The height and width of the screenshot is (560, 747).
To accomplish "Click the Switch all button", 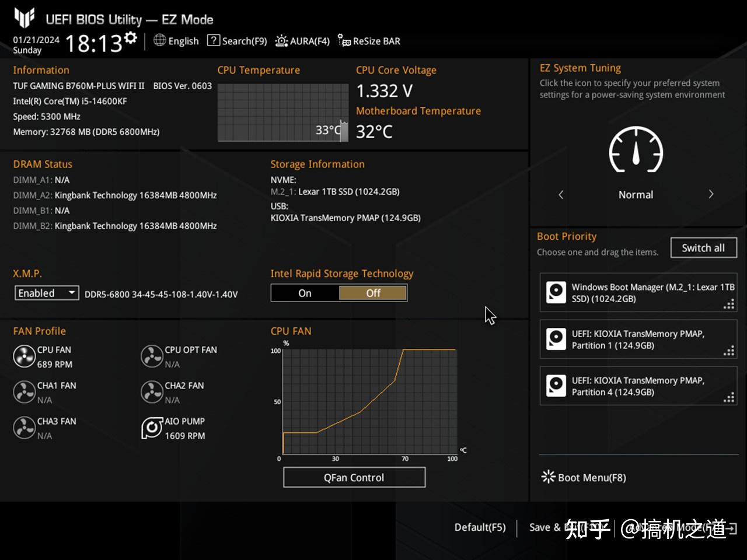I will (x=704, y=247).
